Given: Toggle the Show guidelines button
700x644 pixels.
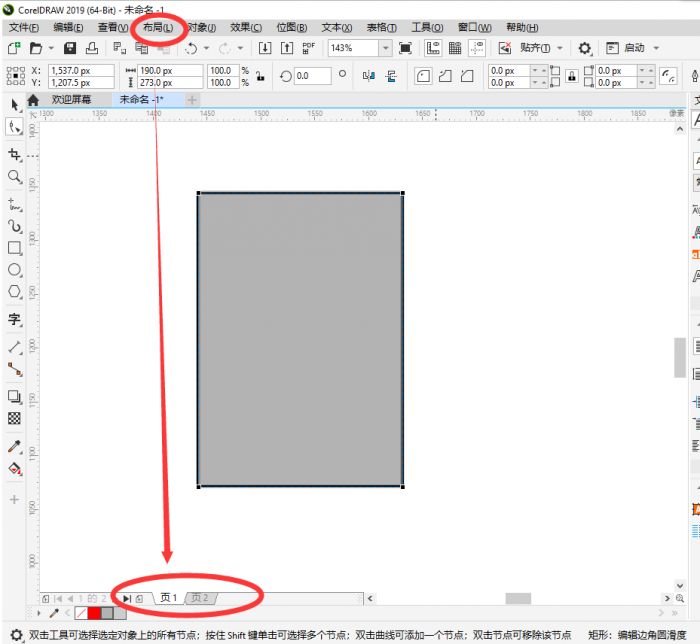Looking at the screenshot, I should pyautogui.click(x=477, y=48).
